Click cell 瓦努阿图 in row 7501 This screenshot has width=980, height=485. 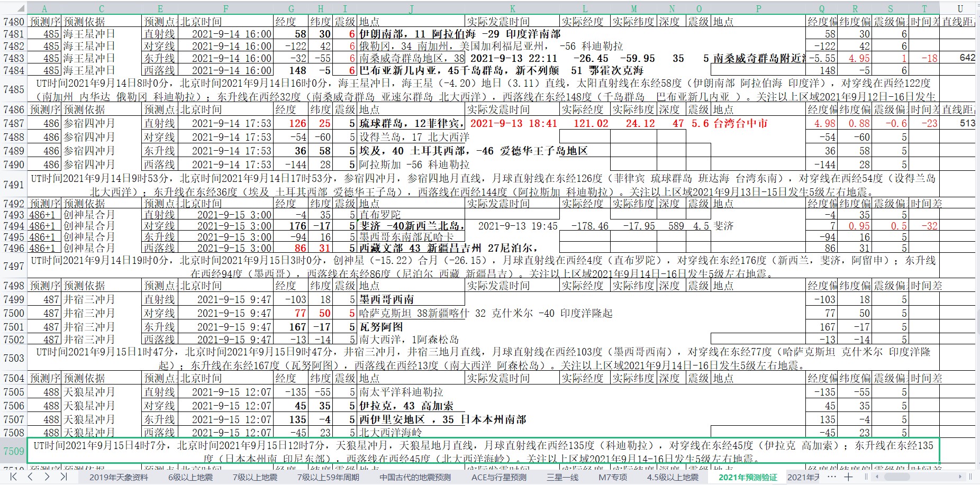411,327
